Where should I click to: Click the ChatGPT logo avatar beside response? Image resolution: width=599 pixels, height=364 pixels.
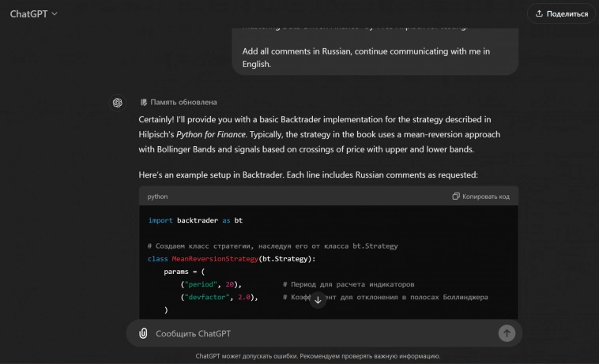(x=117, y=103)
